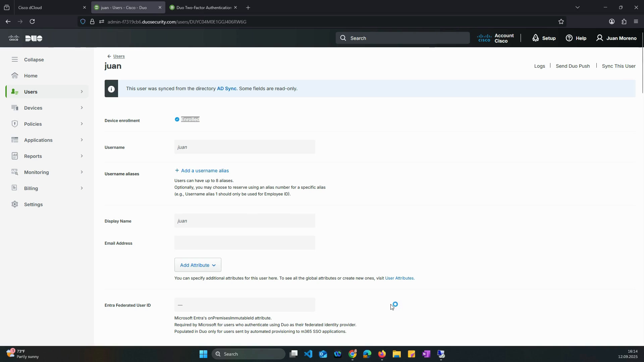This screenshot has height=362, width=644.
Task: Send Duo Push to this user
Action: (573, 66)
